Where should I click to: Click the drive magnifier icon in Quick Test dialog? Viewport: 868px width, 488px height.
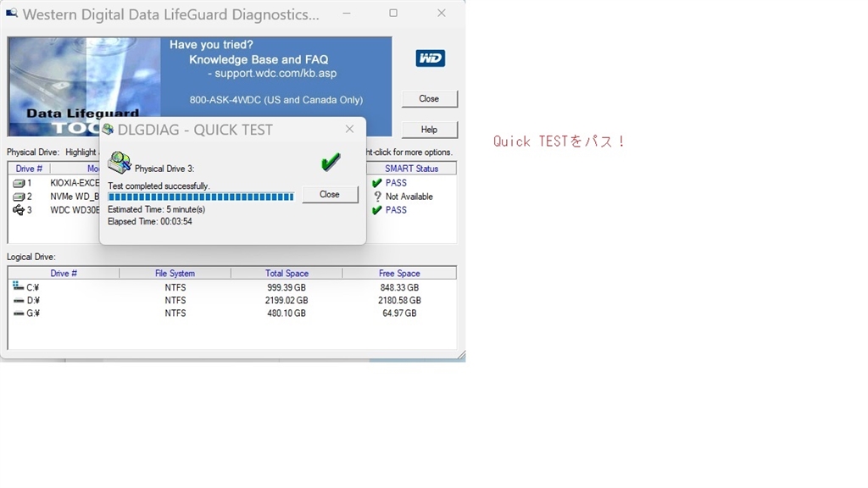[x=119, y=163]
